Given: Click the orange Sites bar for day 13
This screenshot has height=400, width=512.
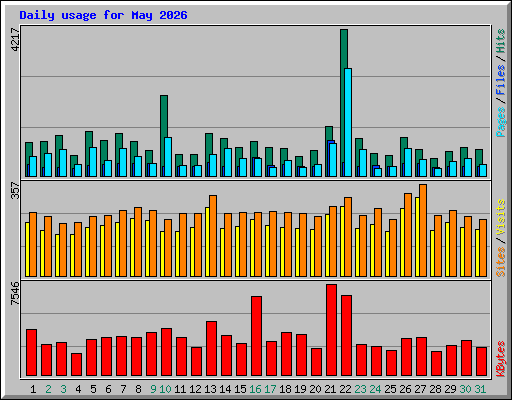Looking at the screenshot, I should pyautogui.click(x=213, y=236).
